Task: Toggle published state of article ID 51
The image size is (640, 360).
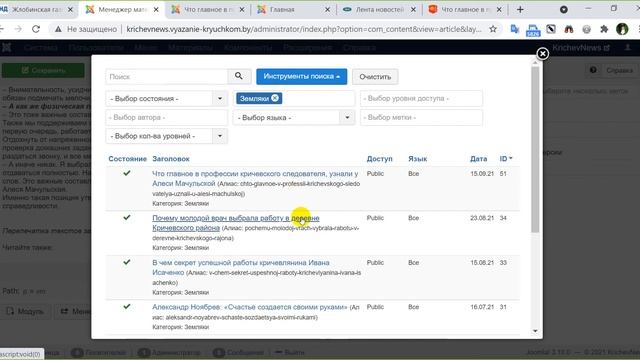Action: (x=127, y=173)
